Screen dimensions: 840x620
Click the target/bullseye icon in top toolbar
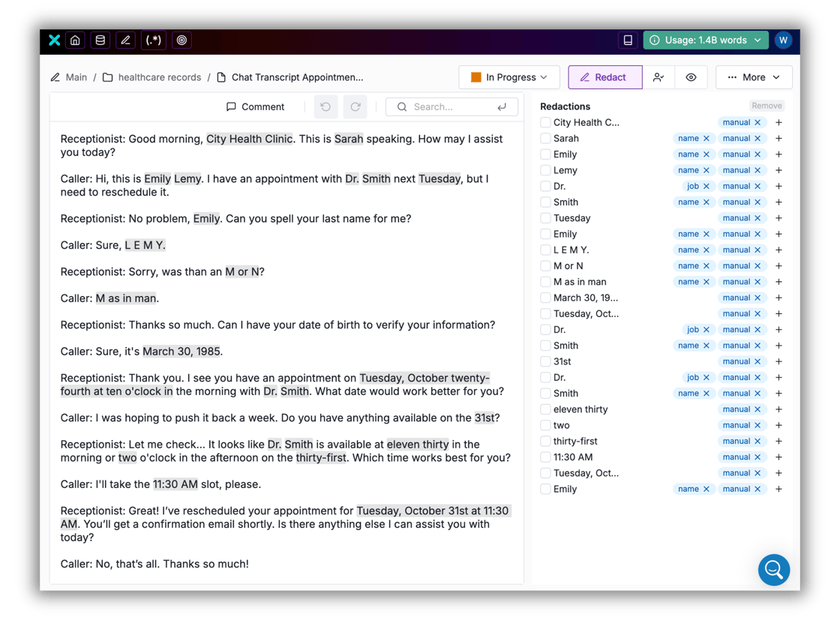click(x=181, y=40)
